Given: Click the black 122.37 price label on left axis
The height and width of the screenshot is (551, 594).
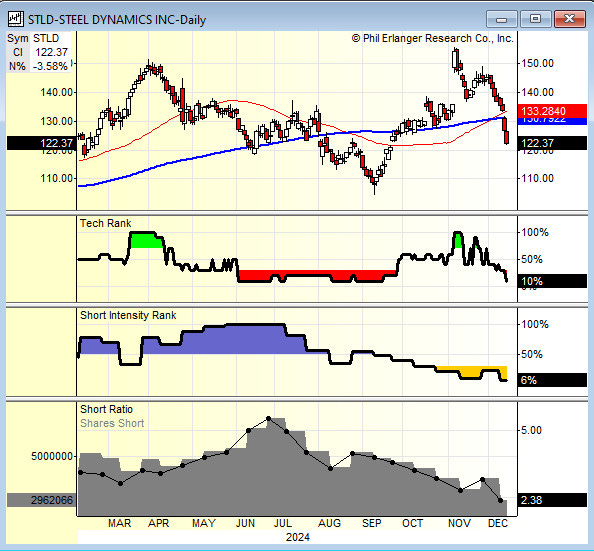Looking at the screenshot, I should 41,143.
